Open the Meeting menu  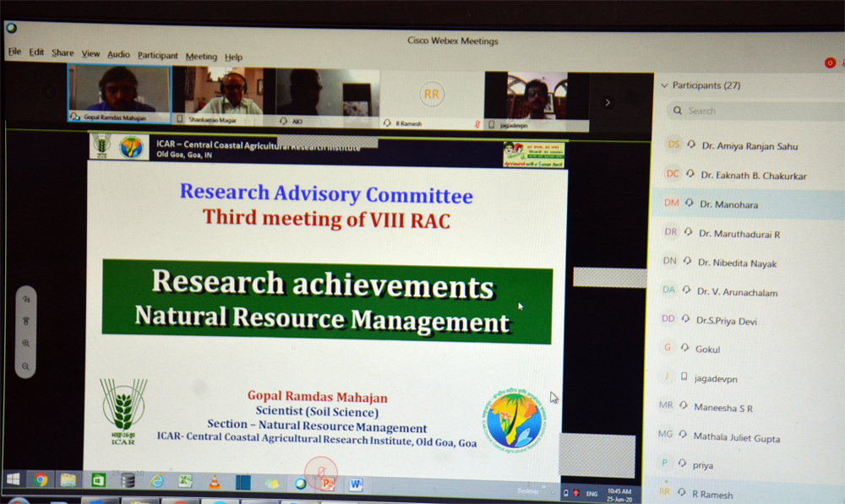tap(201, 56)
